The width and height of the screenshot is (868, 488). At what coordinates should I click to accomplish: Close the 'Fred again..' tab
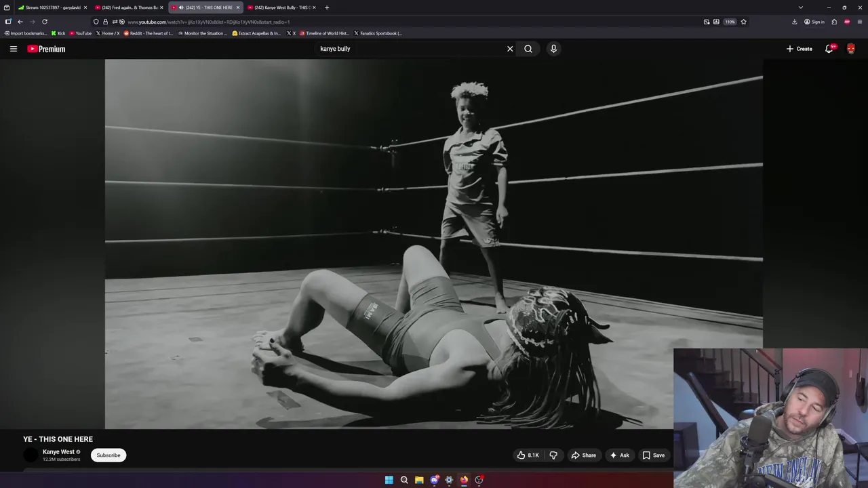pyautogui.click(x=161, y=7)
